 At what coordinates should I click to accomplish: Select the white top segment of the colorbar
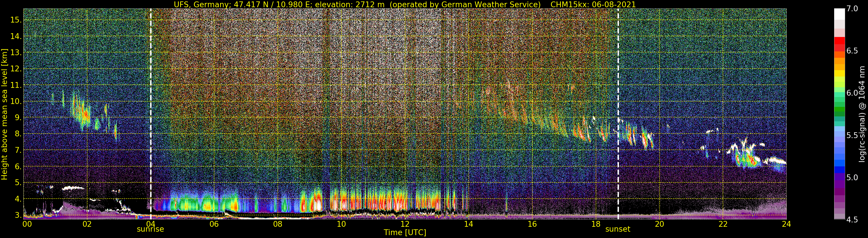click(x=839, y=14)
